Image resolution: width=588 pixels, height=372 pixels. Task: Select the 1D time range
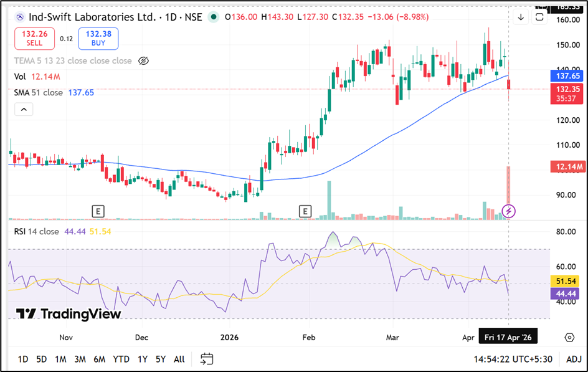tap(22, 359)
